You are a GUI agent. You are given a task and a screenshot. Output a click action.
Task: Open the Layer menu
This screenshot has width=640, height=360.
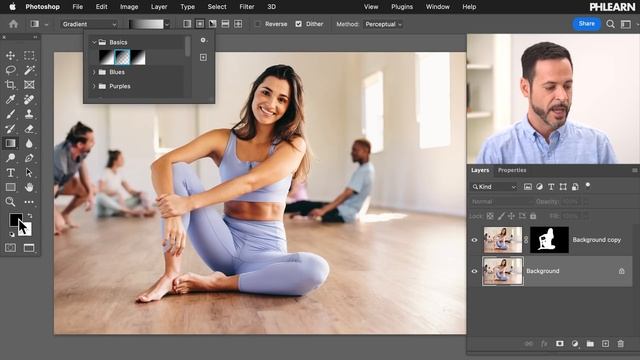(159, 7)
